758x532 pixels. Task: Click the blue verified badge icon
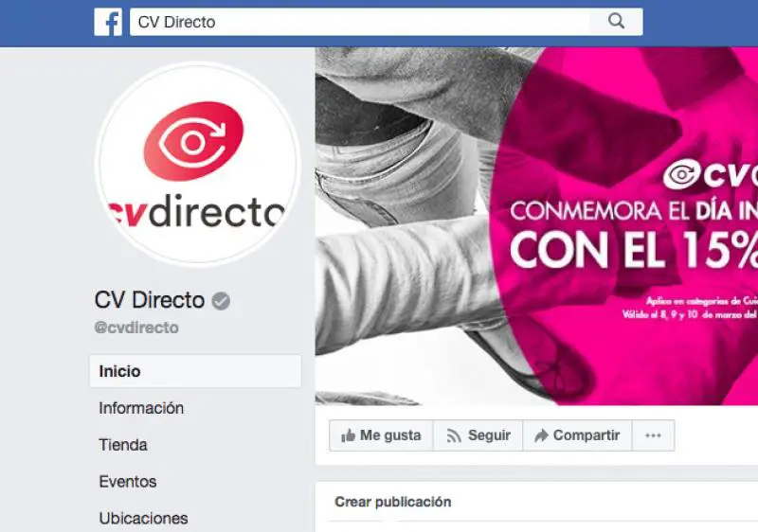pyautogui.click(x=221, y=301)
